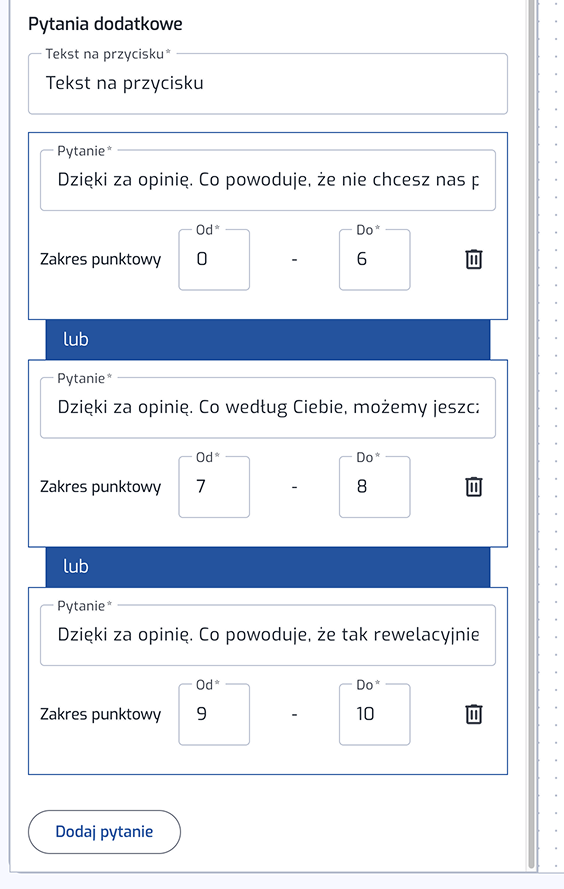Screen dimensions: 564x889
Task: Edit the question 'Co powoduje, że nie chcesz'
Action: coord(268,180)
